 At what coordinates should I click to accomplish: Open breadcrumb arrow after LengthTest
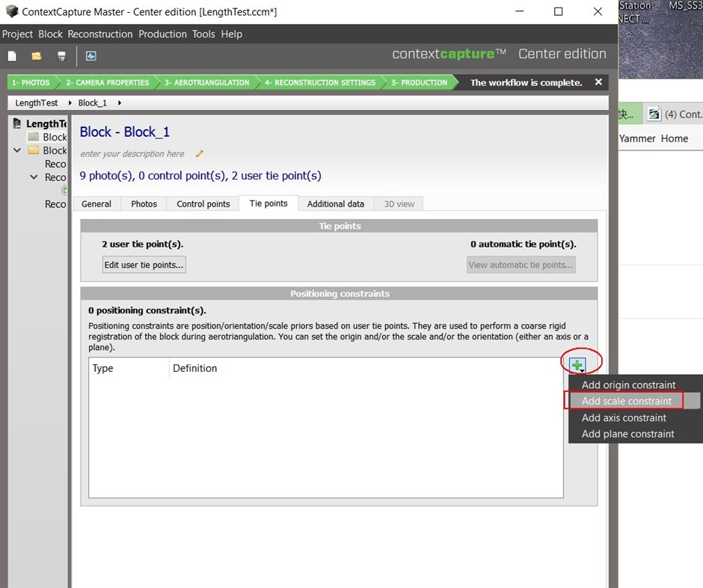[70, 102]
